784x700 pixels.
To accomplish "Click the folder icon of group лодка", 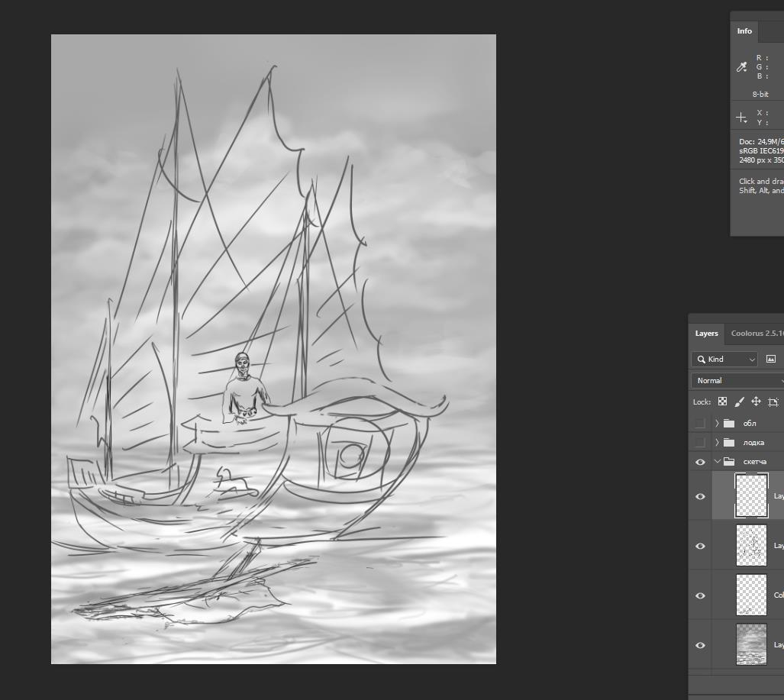I will click(x=729, y=443).
